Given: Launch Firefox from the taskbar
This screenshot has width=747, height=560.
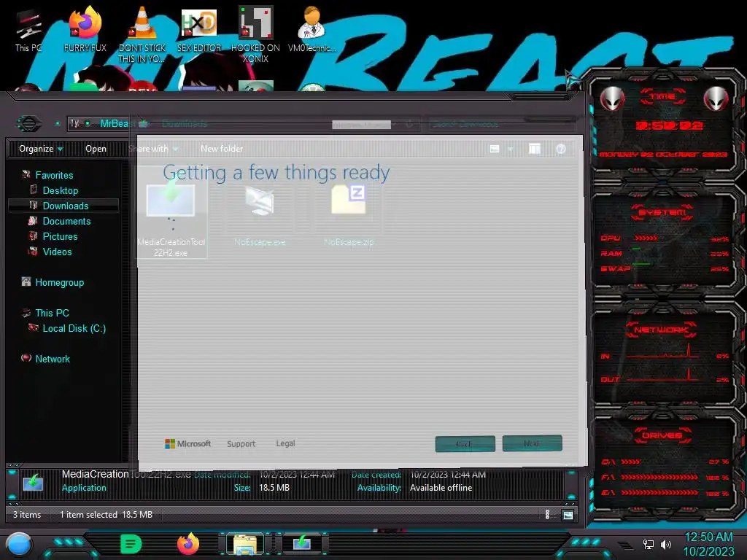Looking at the screenshot, I should [188, 544].
